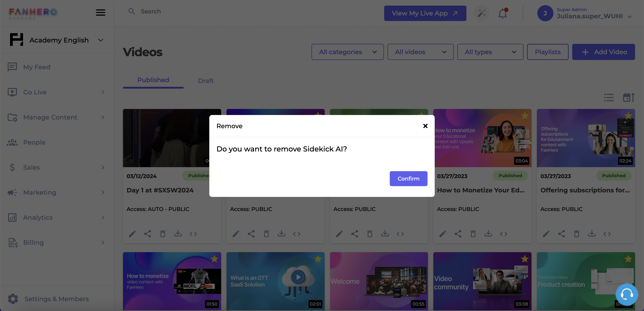The width and height of the screenshot is (644, 311).
Task: Click Add Video button top right
Action: point(604,51)
